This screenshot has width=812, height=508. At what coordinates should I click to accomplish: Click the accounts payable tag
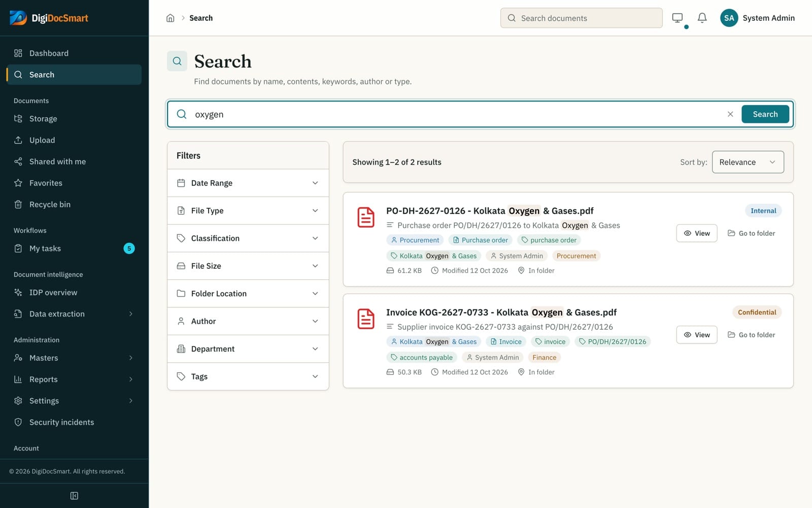(422, 357)
